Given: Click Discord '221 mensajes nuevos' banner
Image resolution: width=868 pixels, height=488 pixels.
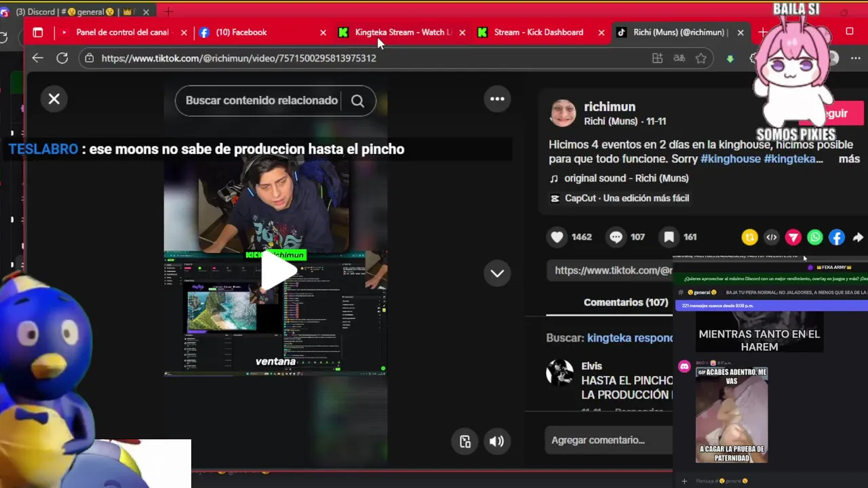Looking at the screenshot, I should pyautogui.click(x=772, y=306).
